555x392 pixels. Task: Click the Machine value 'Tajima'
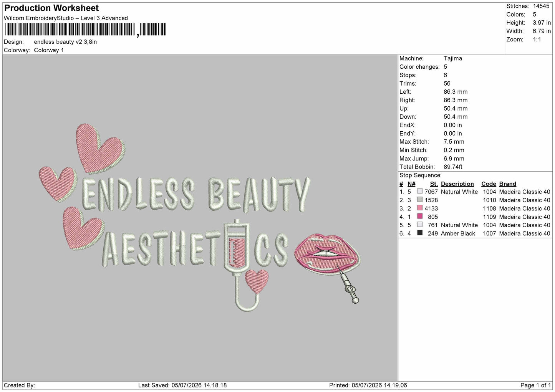(x=453, y=58)
